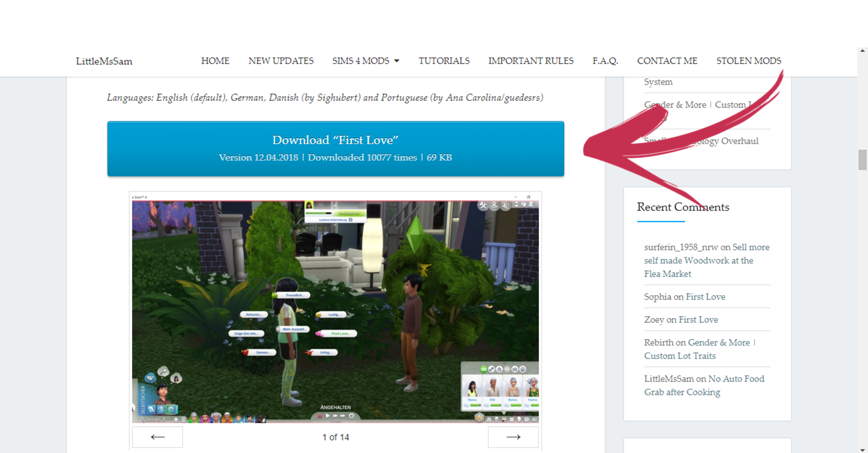The image size is (868, 453).
Task: Click the Sims gameplay screenshot image
Action: pyautogui.click(x=335, y=311)
